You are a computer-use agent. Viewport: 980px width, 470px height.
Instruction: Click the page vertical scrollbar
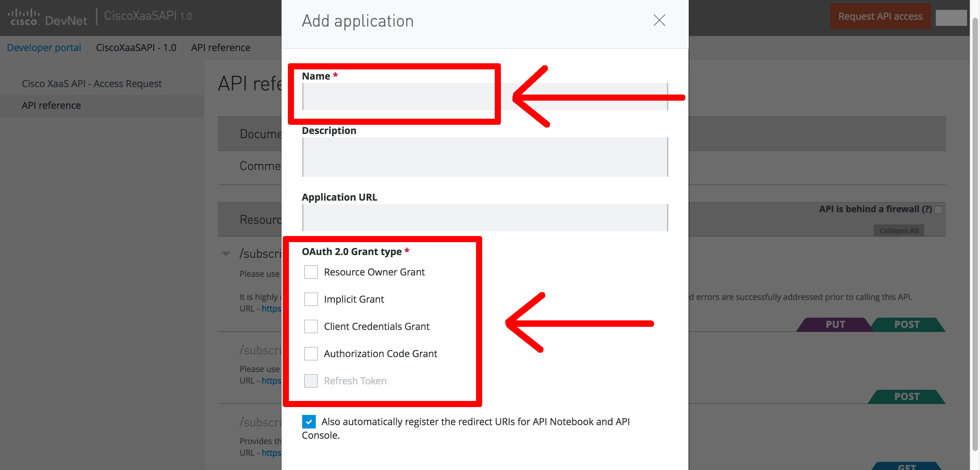click(x=975, y=235)
